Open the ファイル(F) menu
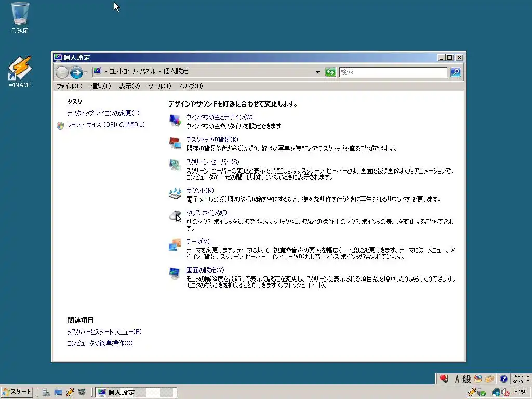532x399 pixels. point(69,86)
